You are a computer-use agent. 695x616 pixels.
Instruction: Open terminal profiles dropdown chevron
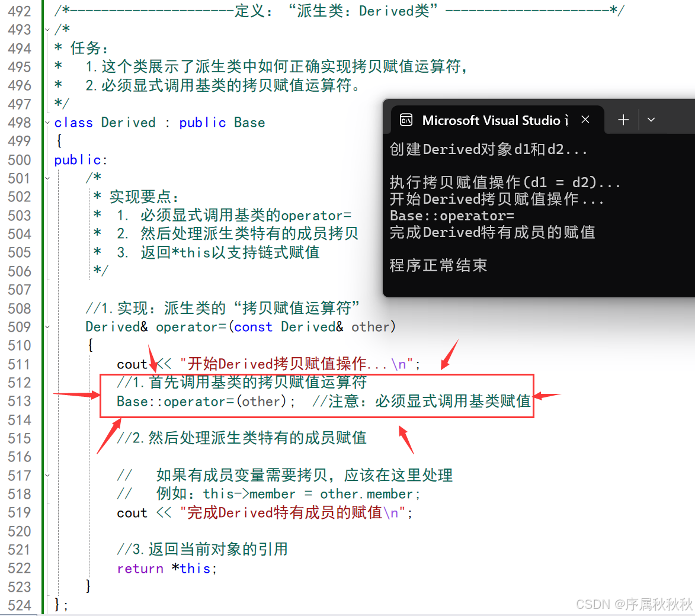pyautogui.click(x=651, y=120)
